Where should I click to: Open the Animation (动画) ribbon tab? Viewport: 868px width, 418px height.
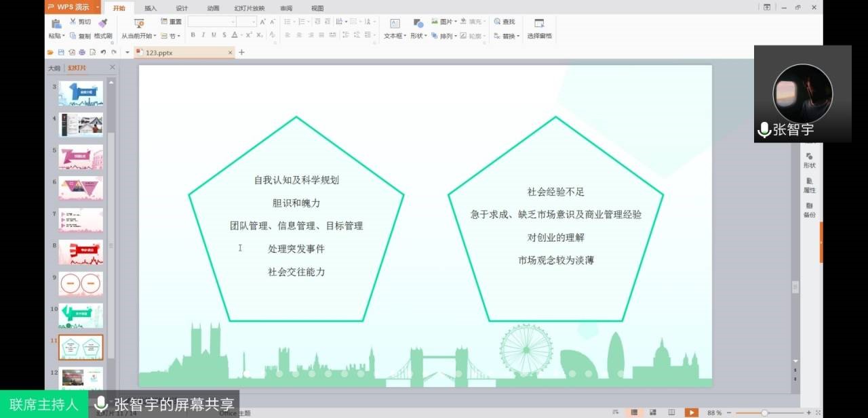click(x=213, y=8)
